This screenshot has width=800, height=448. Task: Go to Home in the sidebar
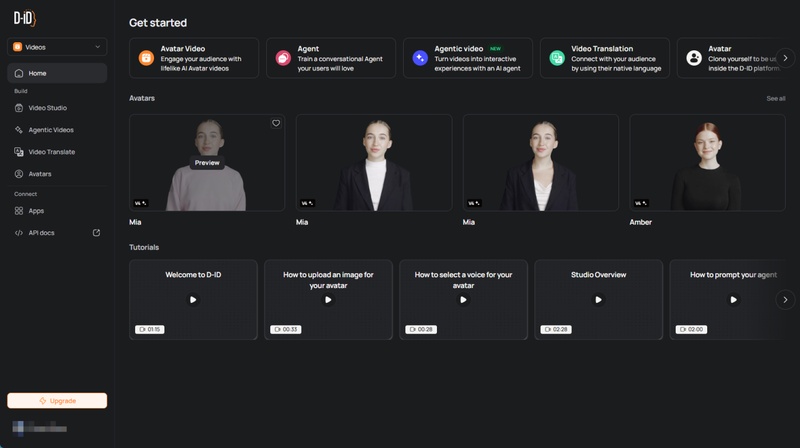[x=57, y=73]
